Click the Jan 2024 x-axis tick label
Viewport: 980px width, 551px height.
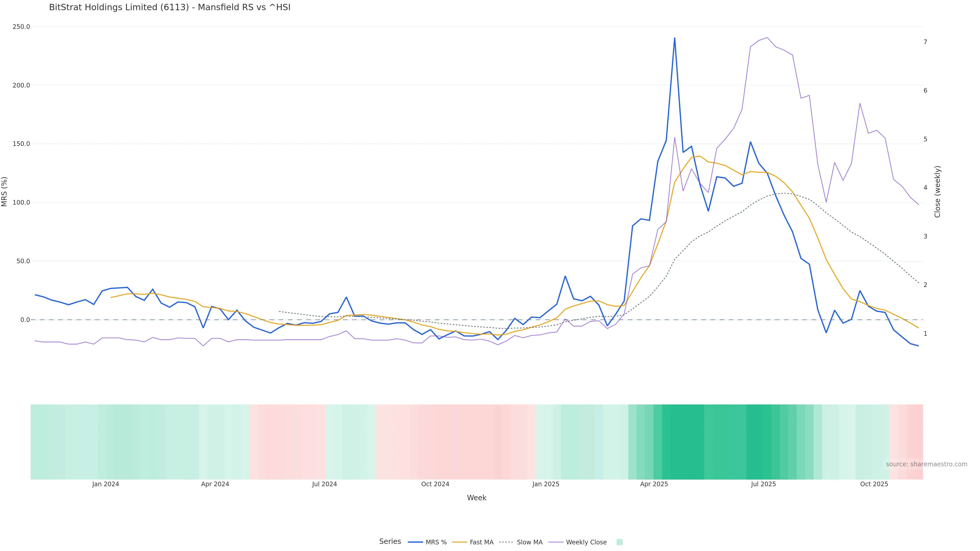pyautogui.click(x=105, y=484)
